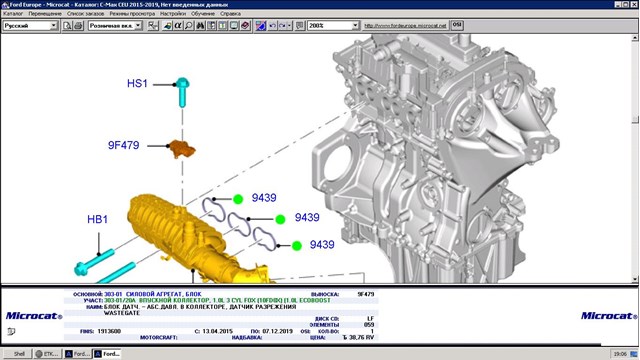Select the 9F479 callout label in diagram

(124, 145)
